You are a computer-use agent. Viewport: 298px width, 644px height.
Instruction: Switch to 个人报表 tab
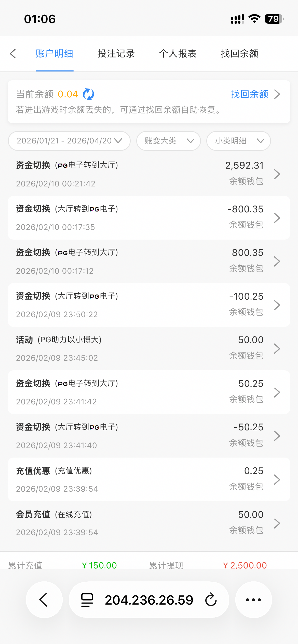pyautogui.click(x=178, y=54)
